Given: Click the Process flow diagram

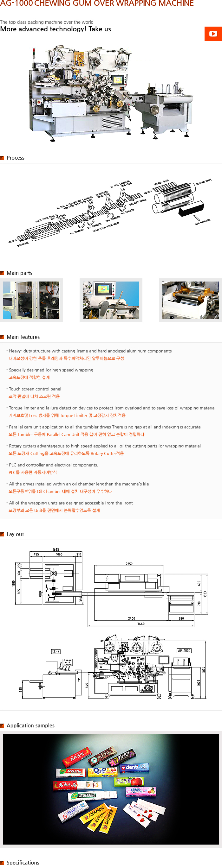Looking at the screenshot, I should tap(111, 211).
